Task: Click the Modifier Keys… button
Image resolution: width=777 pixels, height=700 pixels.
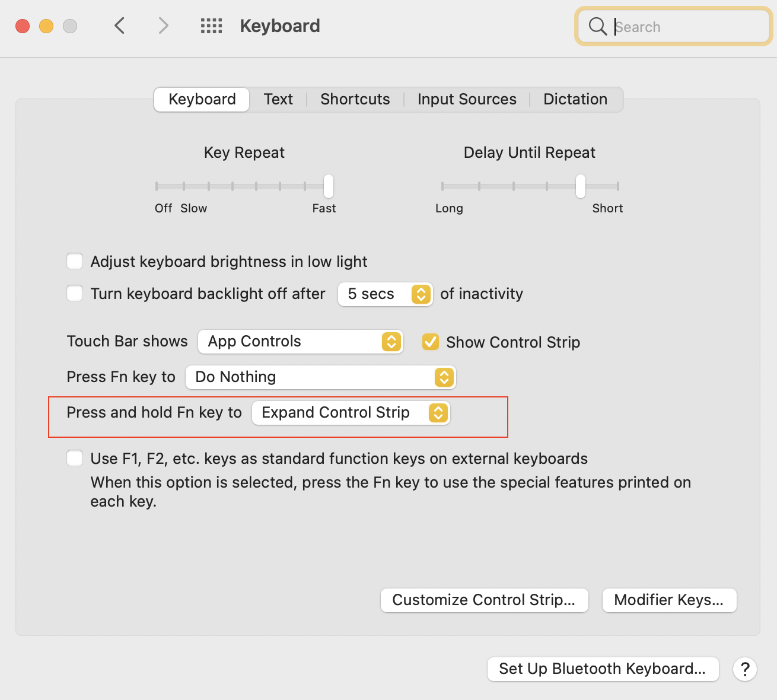Action: coord(669,600)
